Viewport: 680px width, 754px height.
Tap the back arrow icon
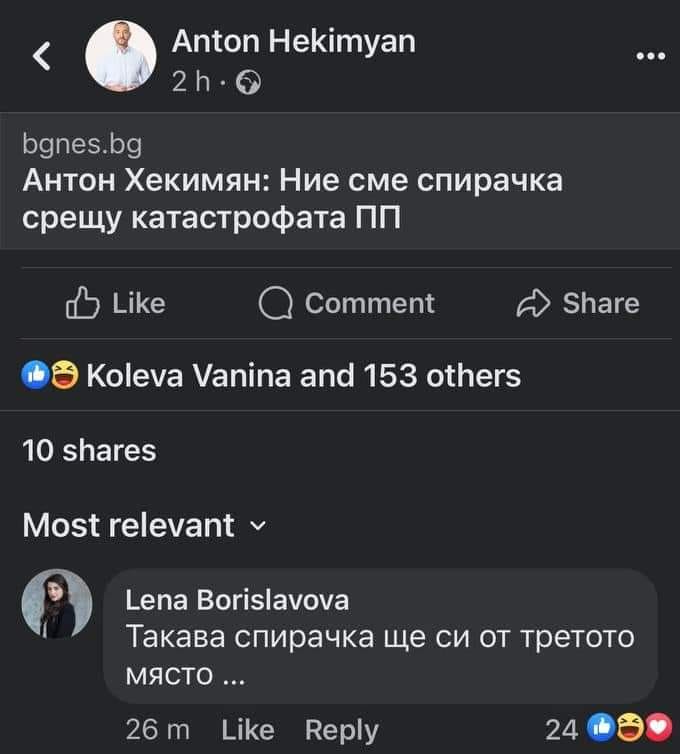coord(42,56)
